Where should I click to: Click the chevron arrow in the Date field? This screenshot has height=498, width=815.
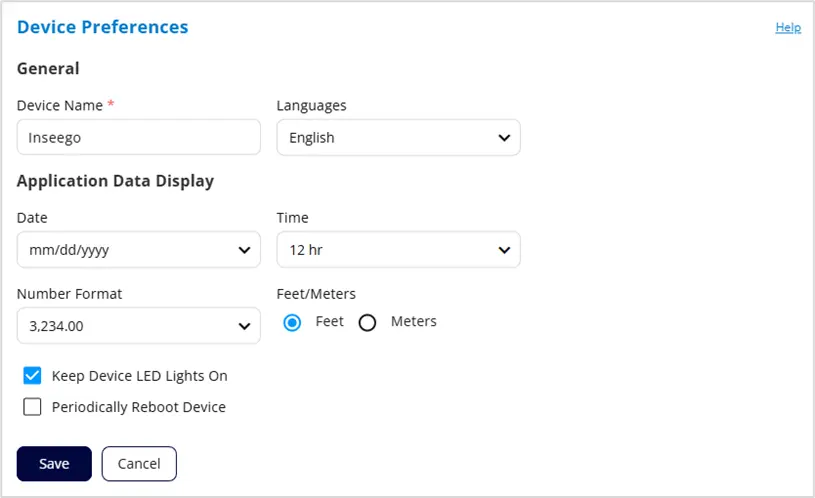(x=244, y=250)
